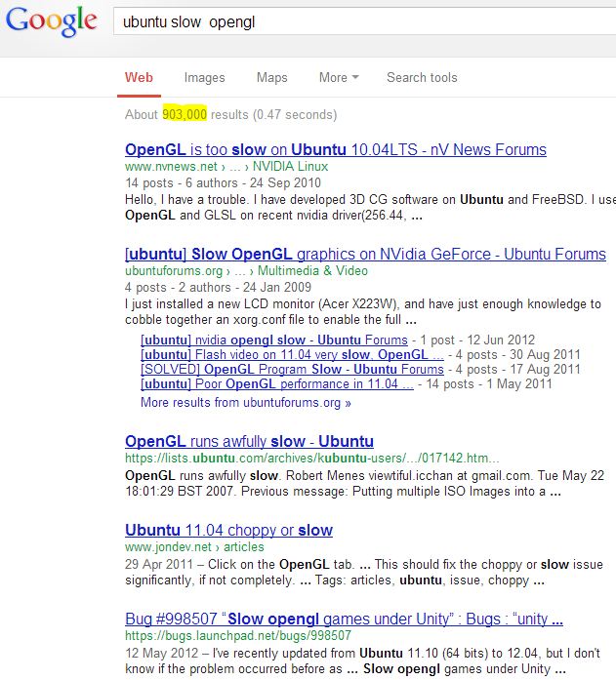Click the 'Hello, I have a trouble' snippet

(x=370, y=207)
